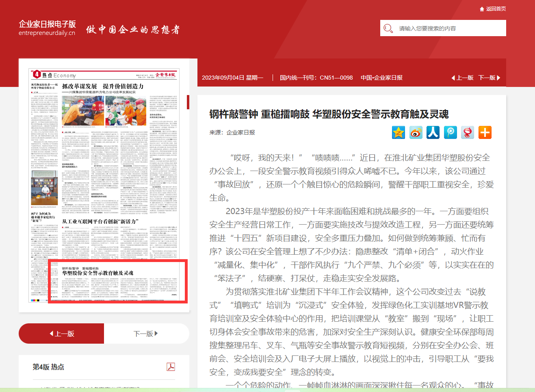Click the red share icon beside orange plus
Screen dimensions: 535x392
pos(468,132)
